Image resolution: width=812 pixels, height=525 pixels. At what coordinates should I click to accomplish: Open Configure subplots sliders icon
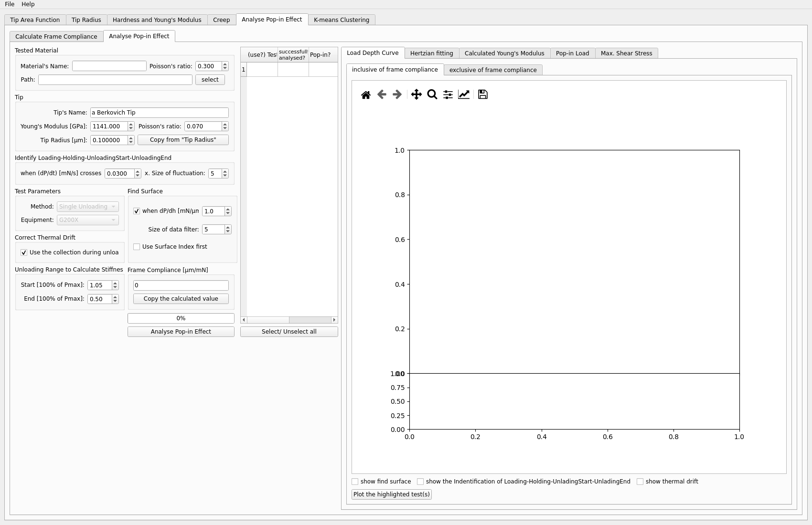[x=448, y=94]
